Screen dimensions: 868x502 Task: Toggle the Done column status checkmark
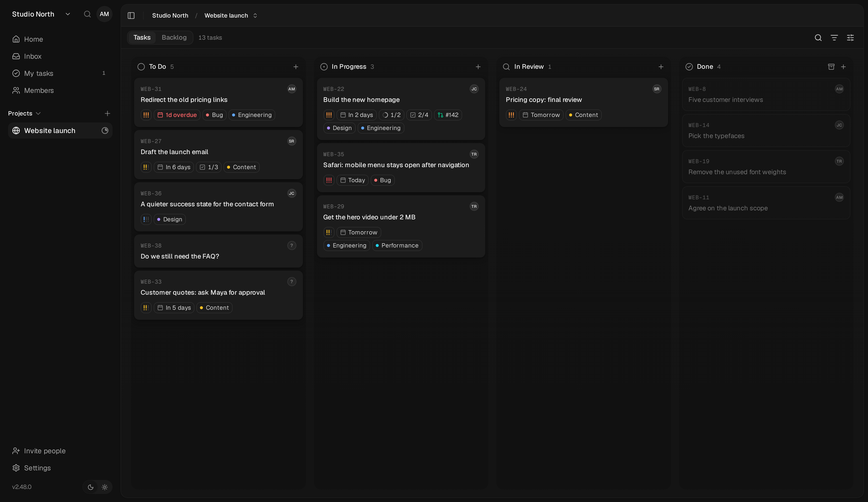point(689,67)
